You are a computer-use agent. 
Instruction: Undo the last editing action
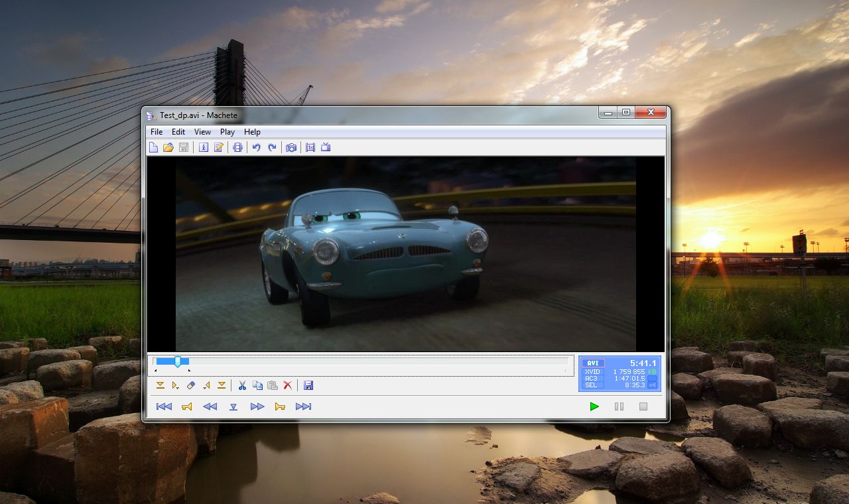[x=257, y=147]
